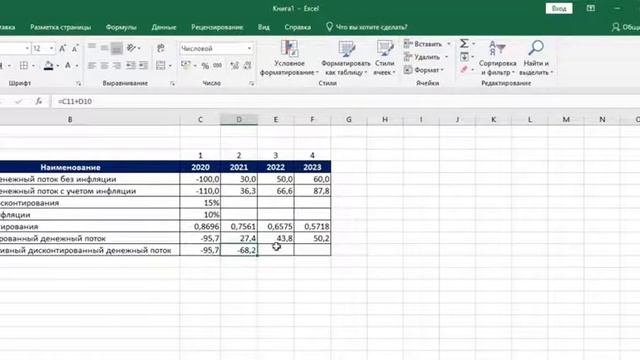Open the Данные tab

[164, 27]
